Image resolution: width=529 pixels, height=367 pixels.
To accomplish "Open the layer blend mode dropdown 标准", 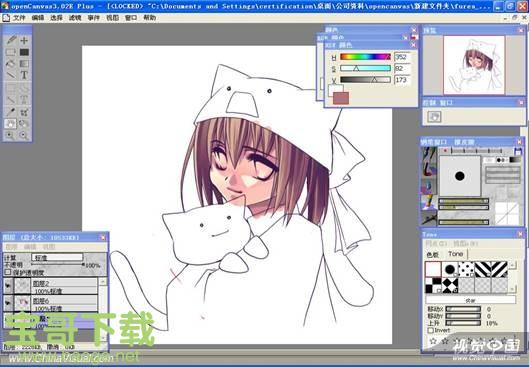I will tap(57, 257).
